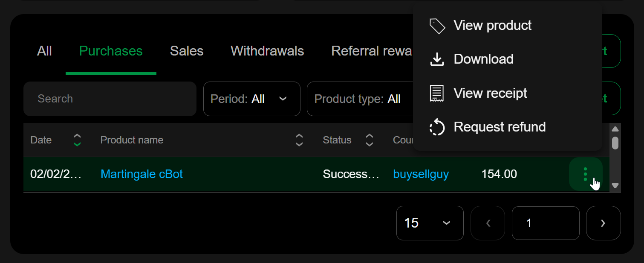Image resolution: width=644 pixels, height=263 pixels.
Task: Click the Search input field
Action: tap(110, 99)
